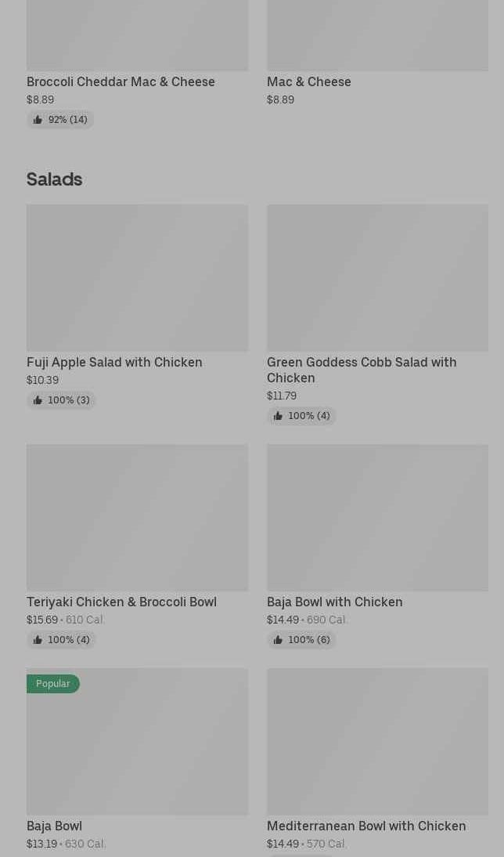The image size is (504, 857).
Task: Click the Salads section heading
Action: tap(55, 179)
